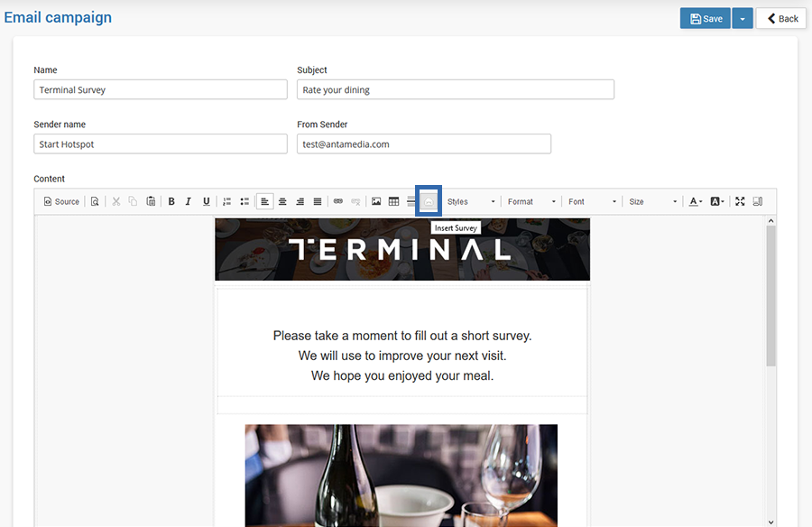Center align the content text
Viewport: 812px width, 527px height.
pos(282,201)
